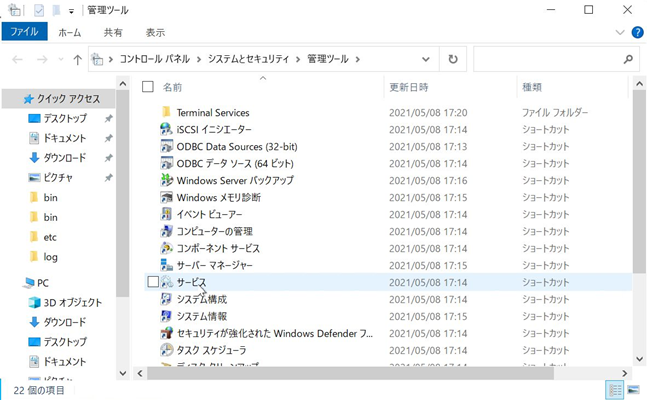This screenshot has width=647, height=400.
Task: Open pinned ダウンロード under クイック アクセス
Action: (x=65, y=158)
